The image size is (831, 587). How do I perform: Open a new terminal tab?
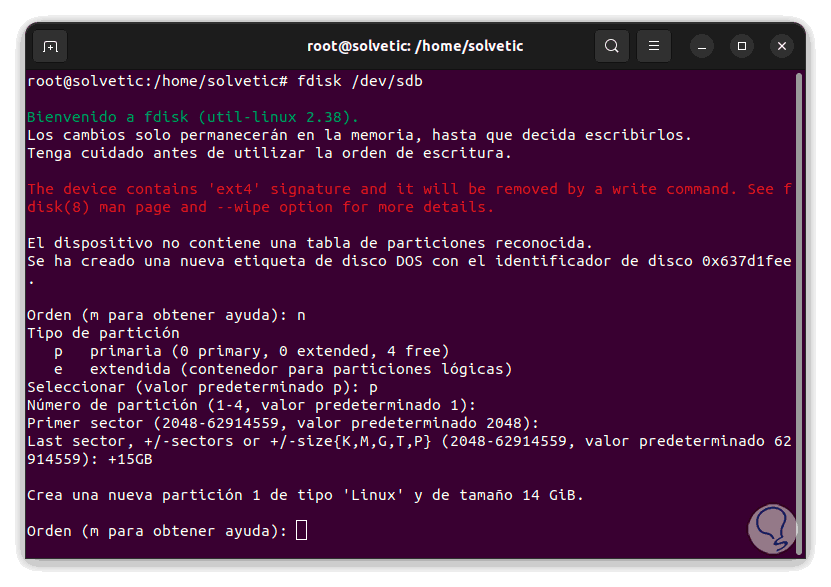coord(50,46)
